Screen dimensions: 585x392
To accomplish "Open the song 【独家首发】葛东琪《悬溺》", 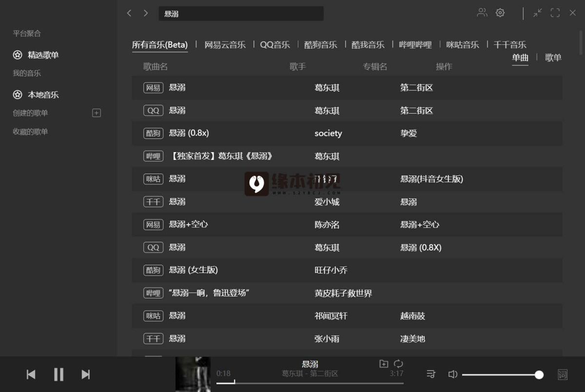I will [221, 156].
